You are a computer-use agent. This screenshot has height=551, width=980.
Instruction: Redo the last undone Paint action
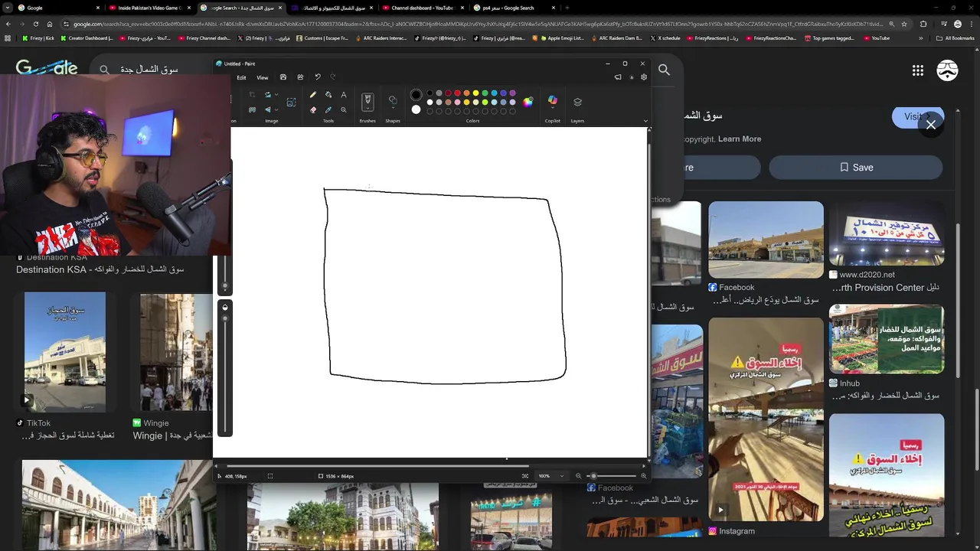pyautogui.click(x=333, y=77)
